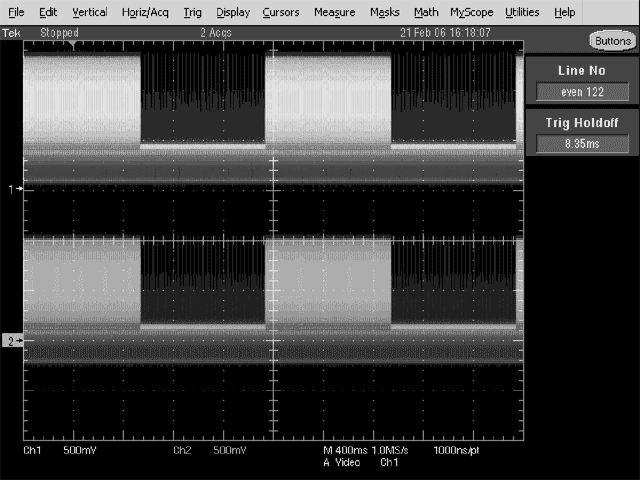This screenshot has width=640, height=480.
Task: Open the Horiz/Acq menu
Action: [x=145, y=12]
